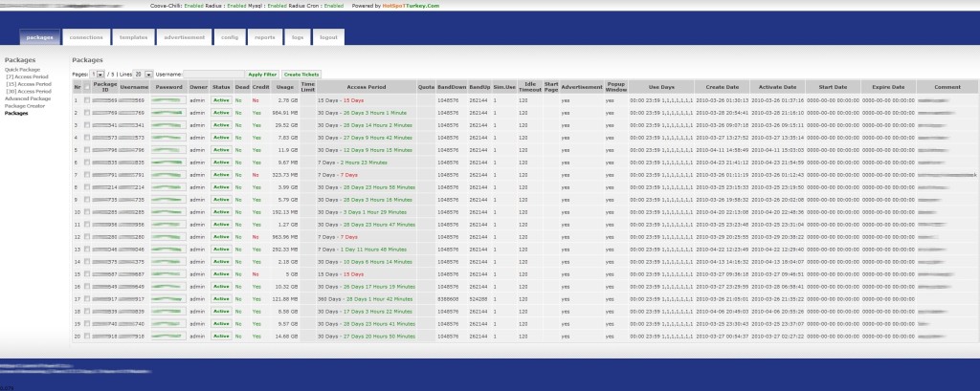The height and width of the screenshot is (391, 980).
Task: Open Advanced Package in sidebar
Action: pyautogui.click(x=28, y=98)
